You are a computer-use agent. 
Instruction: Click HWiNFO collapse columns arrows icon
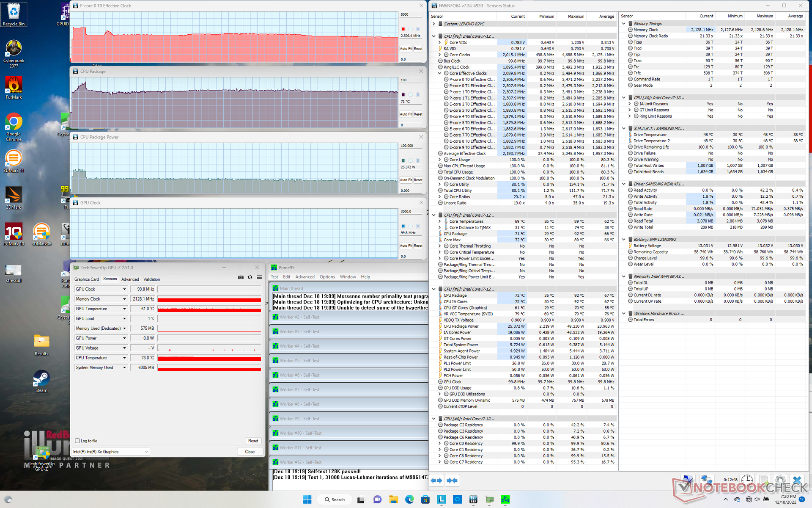[x=452, y=480]
